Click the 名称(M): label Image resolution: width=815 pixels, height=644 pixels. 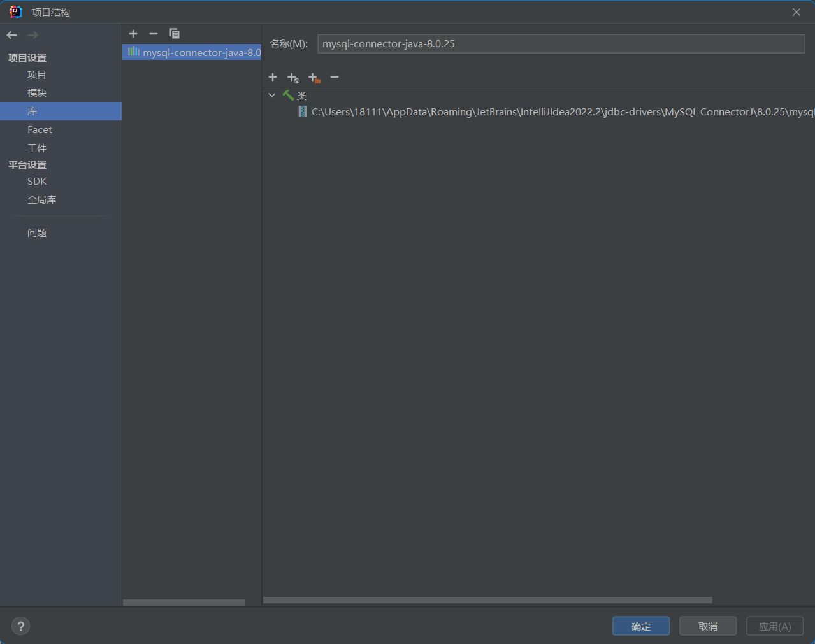pyautogui.click(x=289, y=44)
